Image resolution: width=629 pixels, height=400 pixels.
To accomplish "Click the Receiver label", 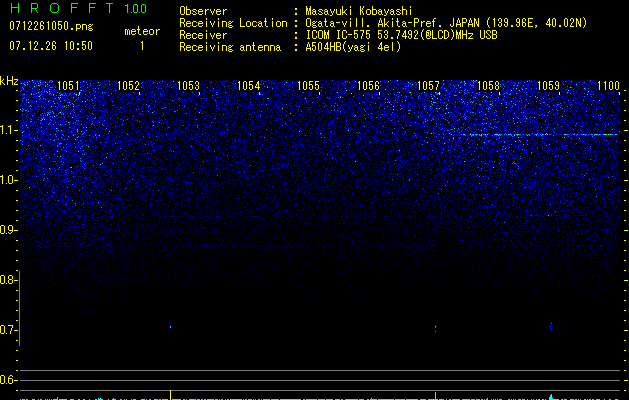I will click(x=203, y=35).
